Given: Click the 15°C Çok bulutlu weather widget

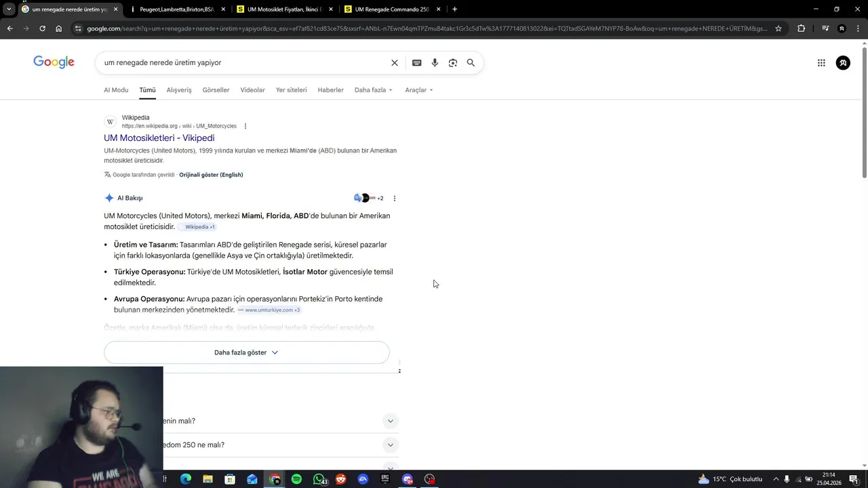Looking at the screenshot, I should click(730, 479).
